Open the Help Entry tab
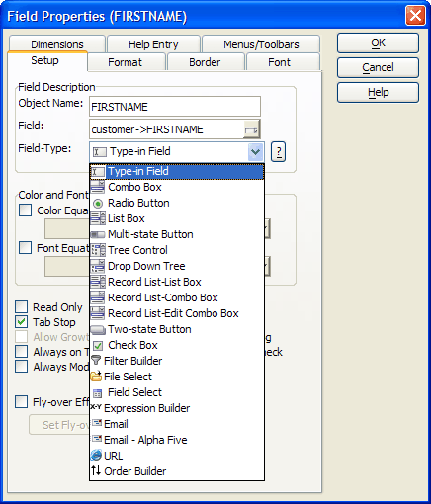The width and height of the screenshot is (431, 504). coord(153,44)
